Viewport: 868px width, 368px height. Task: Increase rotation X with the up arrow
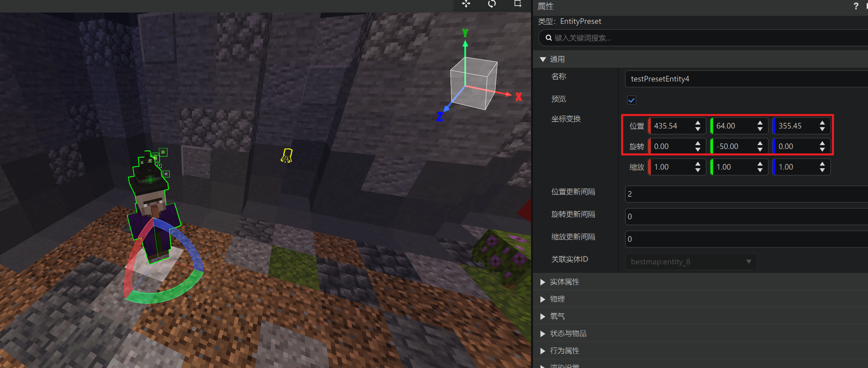698,143
